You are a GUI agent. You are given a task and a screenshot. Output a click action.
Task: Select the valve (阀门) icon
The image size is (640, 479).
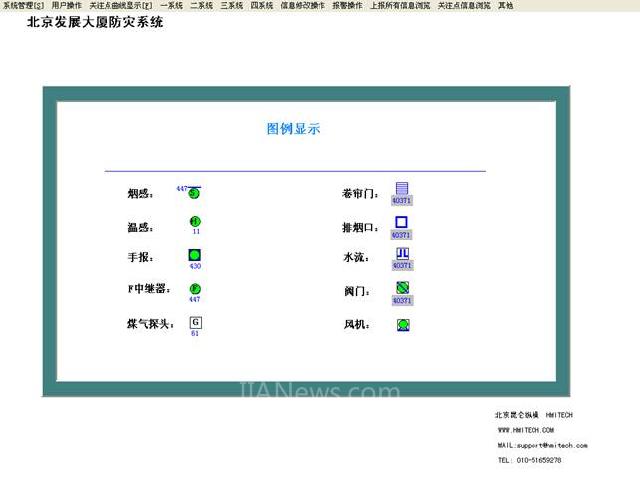[x=401, y=288]
